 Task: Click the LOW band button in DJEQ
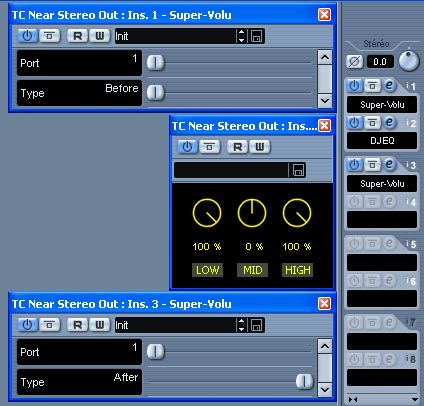click(x=207, y=270)
